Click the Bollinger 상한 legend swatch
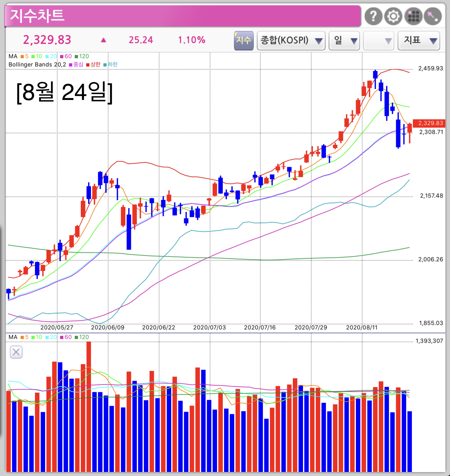This screenshot has width=450, height=476. pyautogui.click(x=88, y=65)
